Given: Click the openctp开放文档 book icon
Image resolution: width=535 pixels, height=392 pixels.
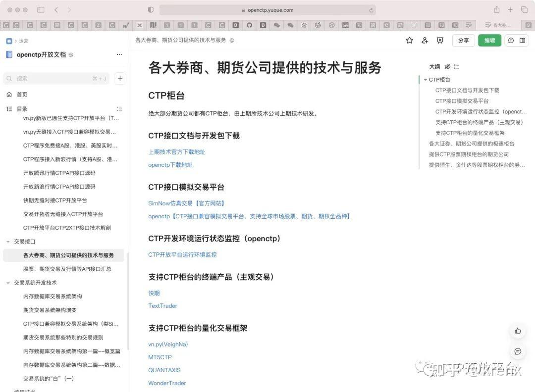Looking at the screenshot, I should (x=9, y=54).
